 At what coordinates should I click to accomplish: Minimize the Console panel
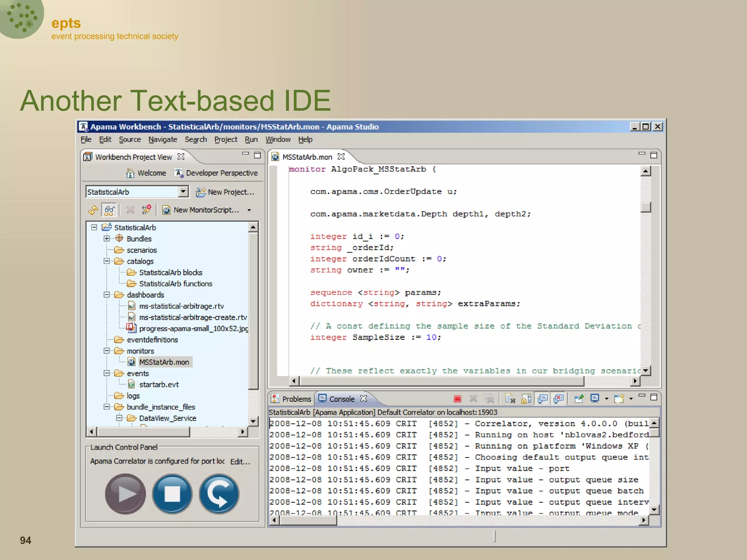tap(642, 395)
